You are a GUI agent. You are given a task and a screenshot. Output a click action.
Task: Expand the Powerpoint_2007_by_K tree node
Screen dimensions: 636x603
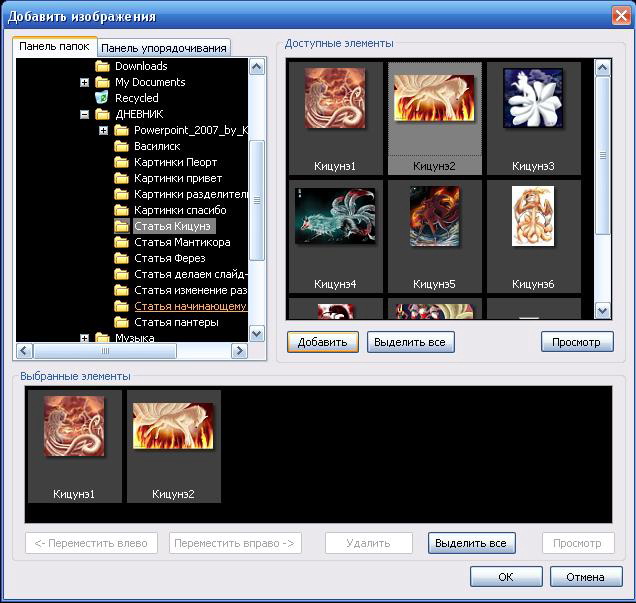point(103,131)
